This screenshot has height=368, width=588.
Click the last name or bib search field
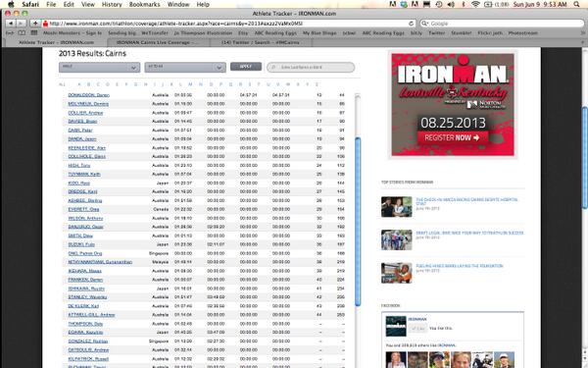click(311, 67)
